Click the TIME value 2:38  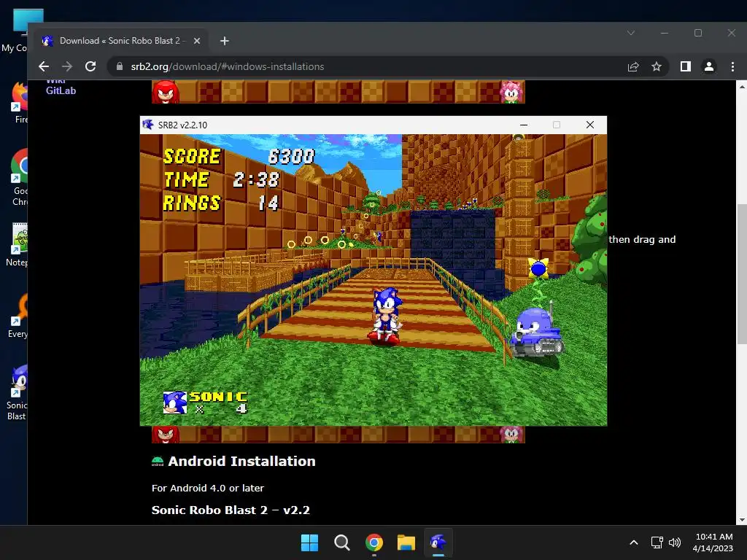coord(256,180)
